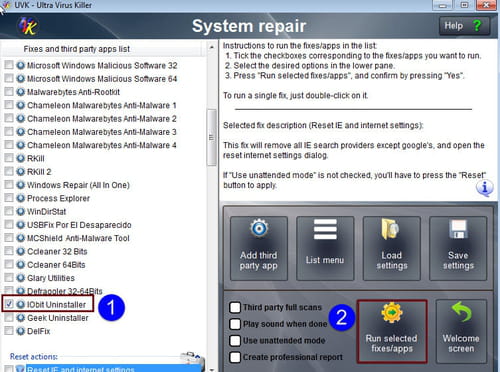Click the IObit Uninstaller item icon

[x=21, y=304]
